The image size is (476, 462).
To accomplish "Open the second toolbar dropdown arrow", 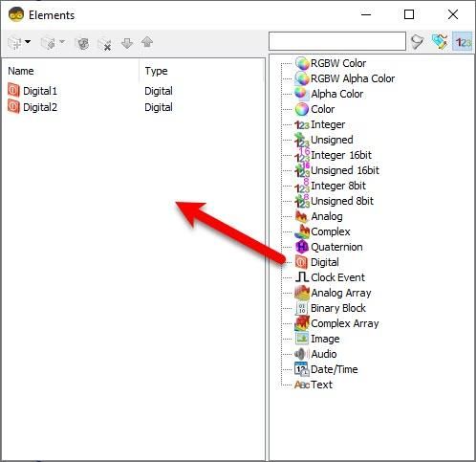I will (62, 42).
